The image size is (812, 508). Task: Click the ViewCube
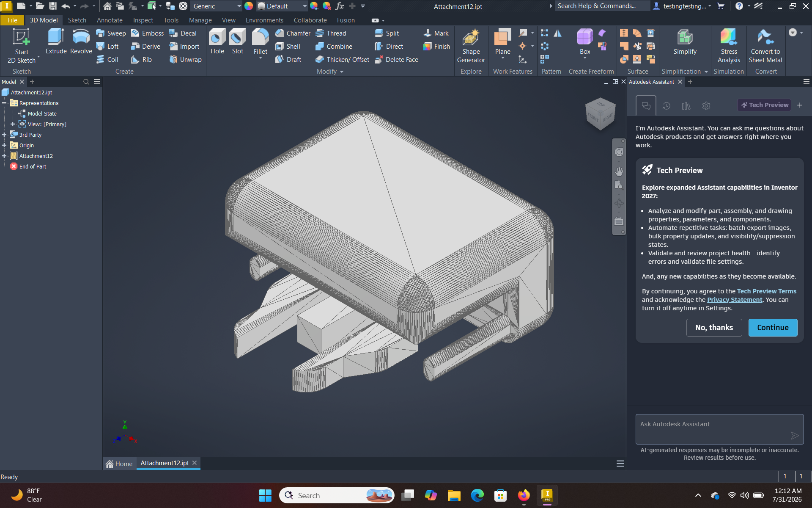coord(601,113)
